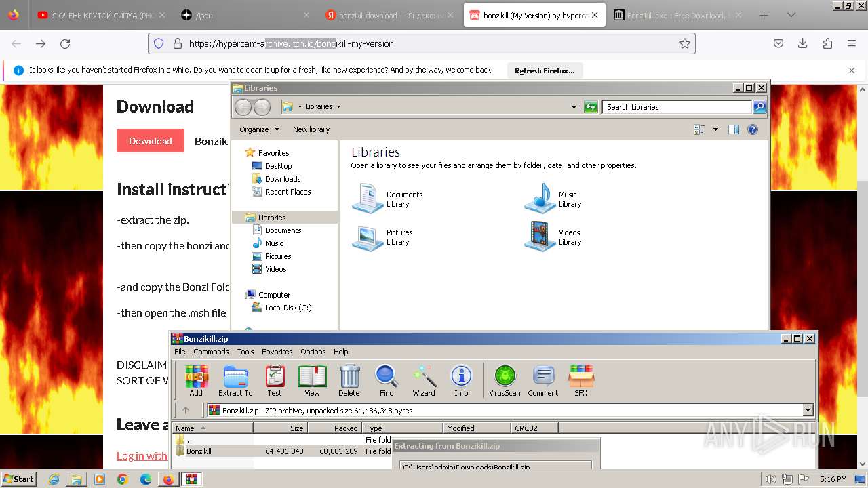Click the change view icon in Explorer

[x=699, y=129]
